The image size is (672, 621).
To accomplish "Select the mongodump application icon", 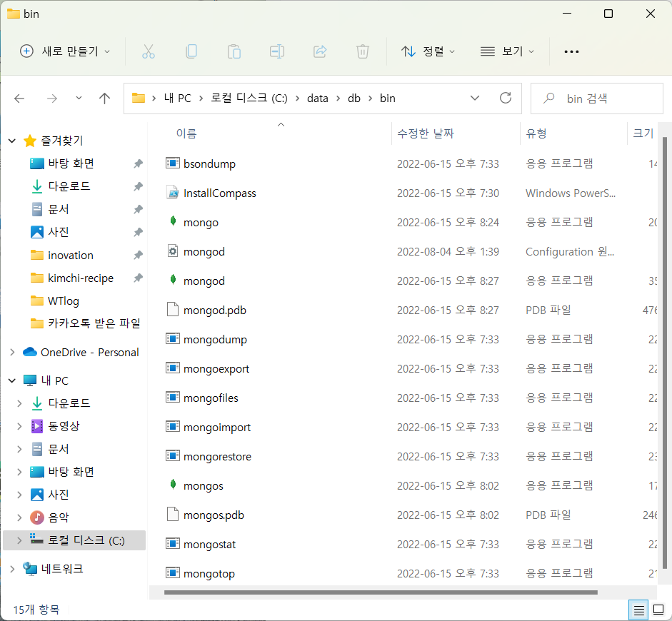I will 172,339.
